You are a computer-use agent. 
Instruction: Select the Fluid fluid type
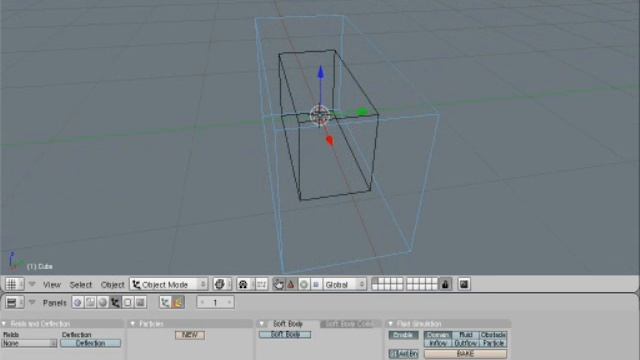coord(466,335)
